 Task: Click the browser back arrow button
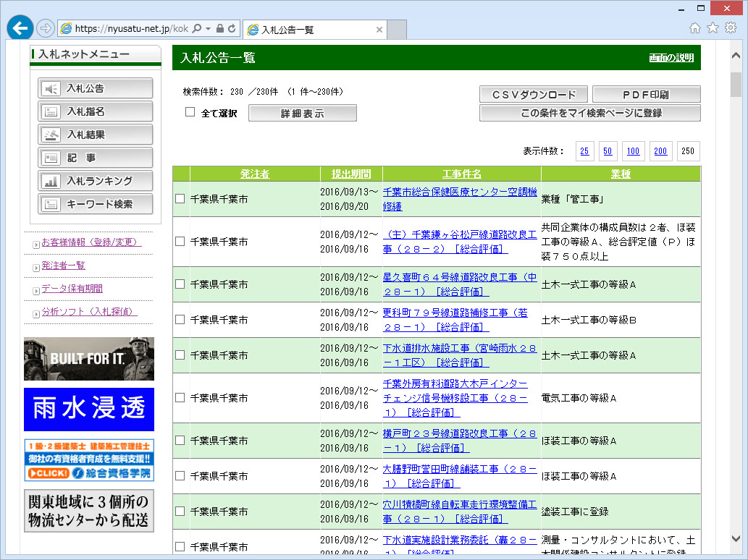21,28
